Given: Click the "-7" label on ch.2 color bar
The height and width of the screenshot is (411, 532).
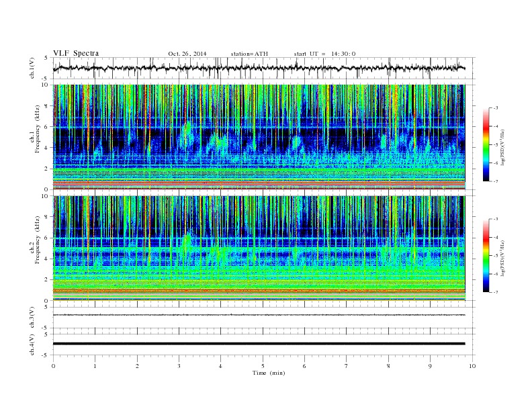Looking at the screenshot, I should [495, 292].
